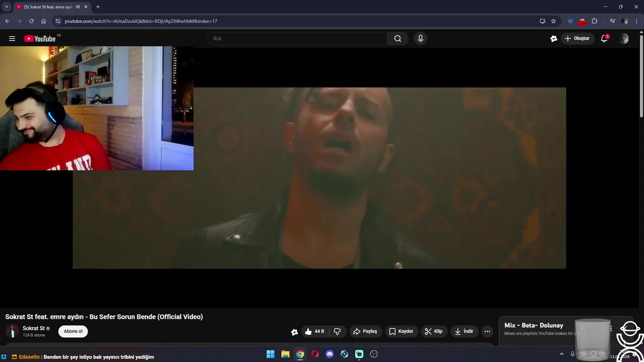Dislike the video with thumbs-down
644x362 pixels.
pyautogui.click(x=337, y=331)
